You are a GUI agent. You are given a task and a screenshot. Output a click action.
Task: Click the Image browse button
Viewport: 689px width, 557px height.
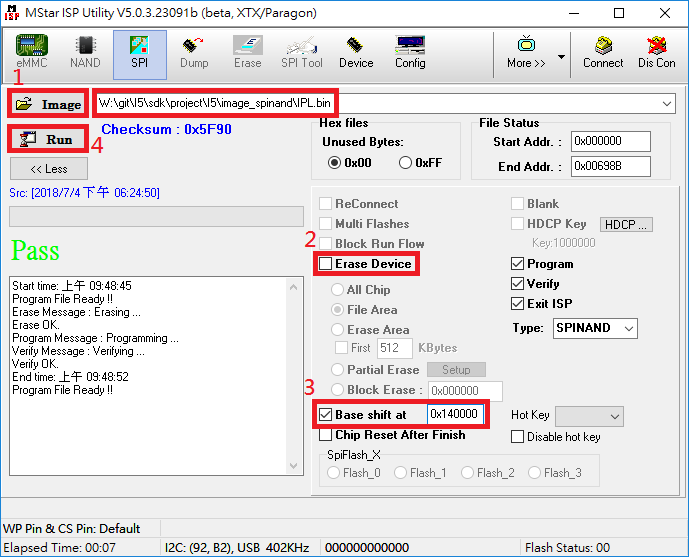coord(49,104)
